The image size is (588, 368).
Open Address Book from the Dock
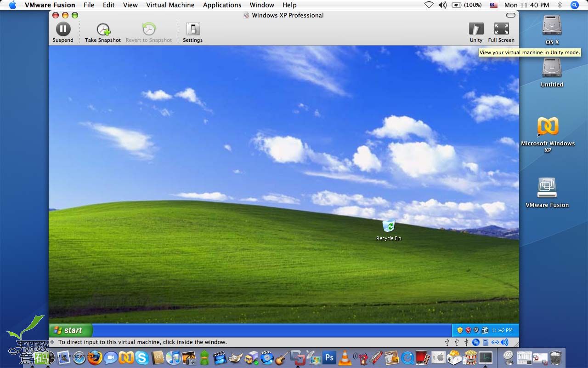coord(158,357)
